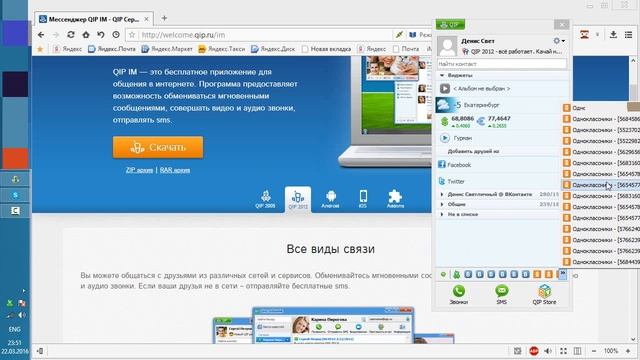The width and height of the screenshot is (640, 360).
Task: Open a new browser tab
Action: 164,18
